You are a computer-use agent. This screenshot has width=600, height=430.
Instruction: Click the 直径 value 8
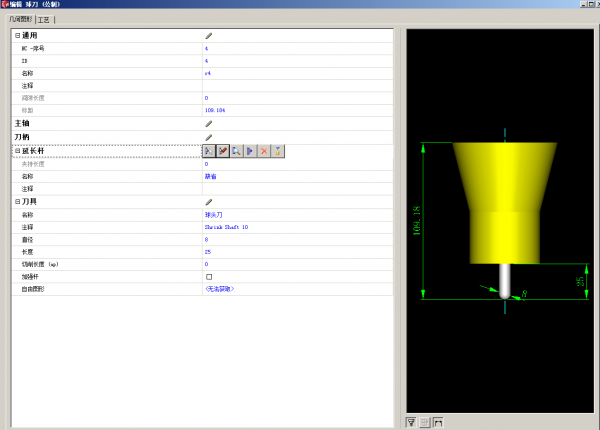point(206,239)
